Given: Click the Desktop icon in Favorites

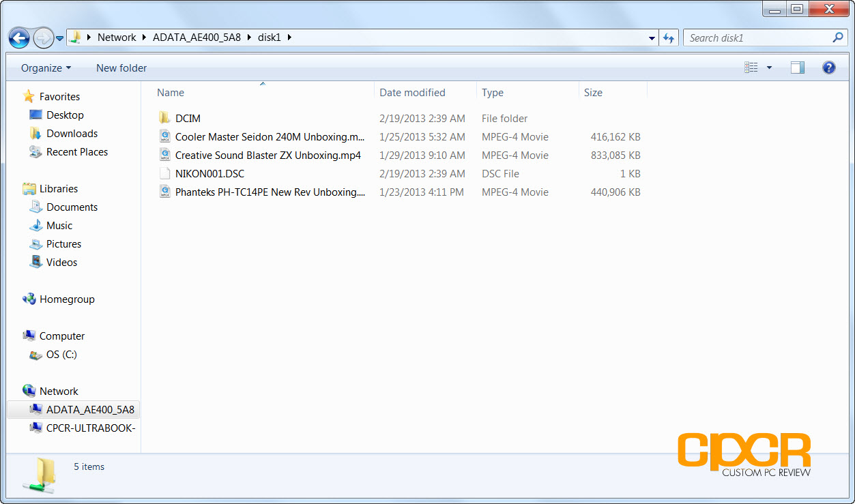Looking at the screenshot, I should coord(35,115).
